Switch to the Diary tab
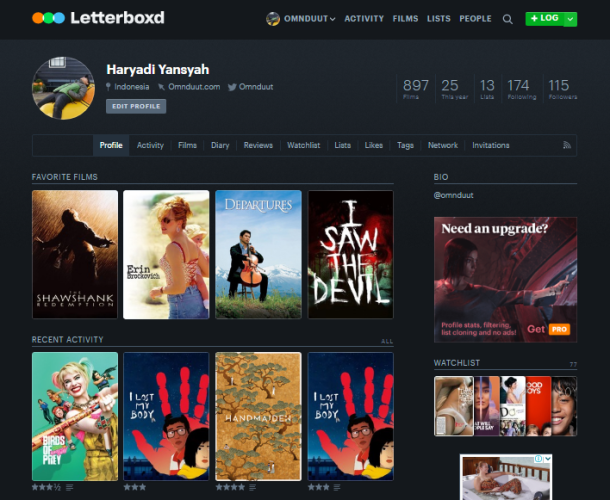Viewport: 610px width, 500px height. tap(220, 146)
